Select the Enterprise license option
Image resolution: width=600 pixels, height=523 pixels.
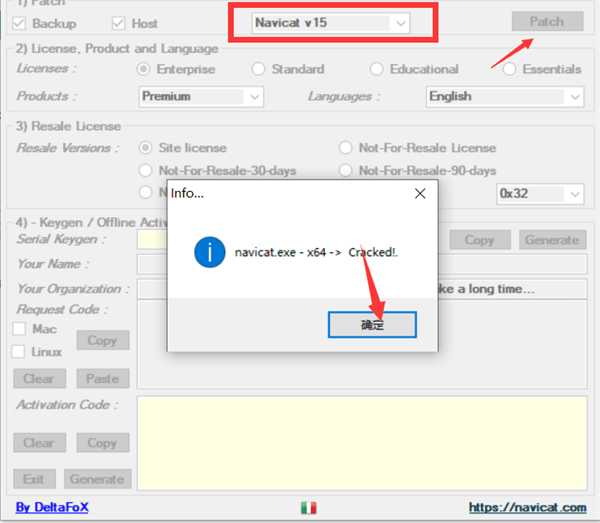[x=144, y=69]
